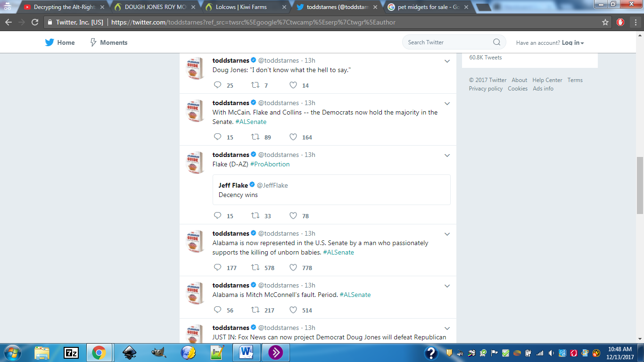The image size is (644, 362).
Task: Open the Terms footer link
Action: pos(575,80)
